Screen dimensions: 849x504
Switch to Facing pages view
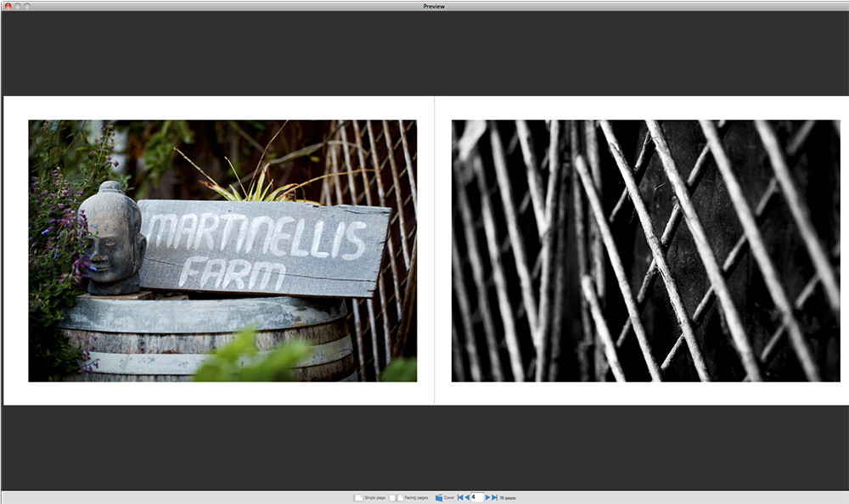(x=408, y=497)
